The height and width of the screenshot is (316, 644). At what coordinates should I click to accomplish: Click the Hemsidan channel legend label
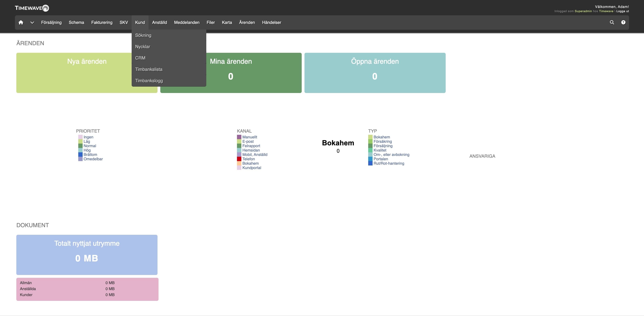pyautogui.click(x=251, y=150)
